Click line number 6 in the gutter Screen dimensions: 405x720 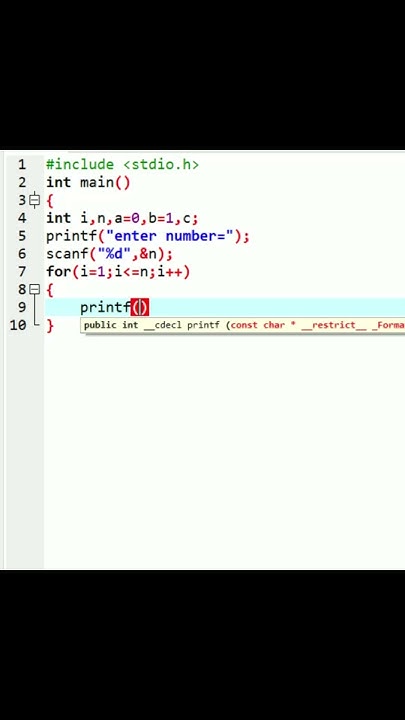pos(22,254)
